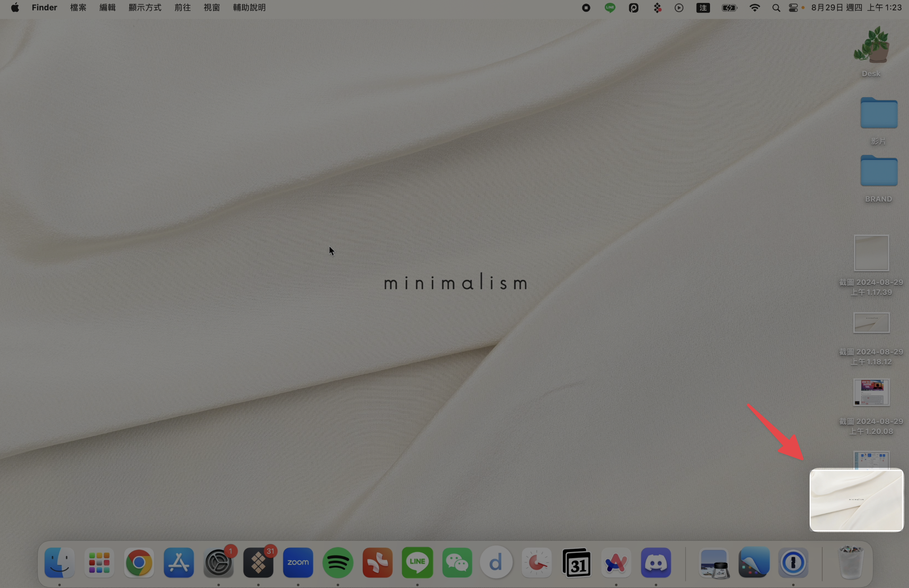Click the Spotlight search magnifier
This screenshot has width=909, height=588.
776,8
